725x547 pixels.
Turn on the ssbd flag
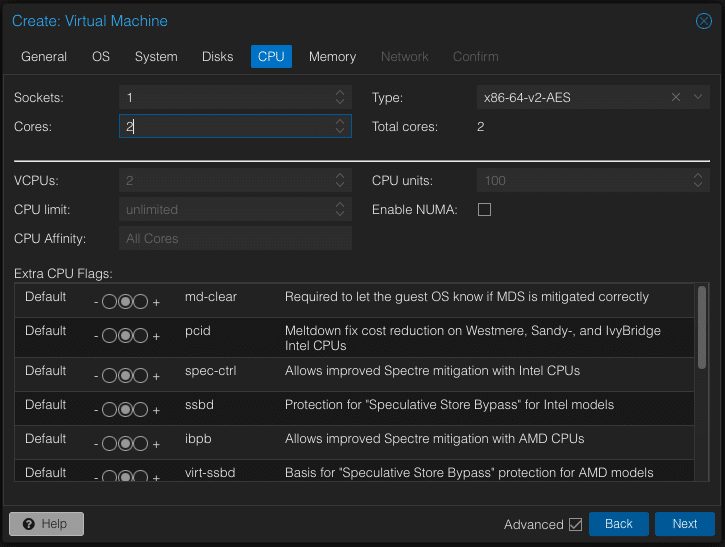coord(140,410)
